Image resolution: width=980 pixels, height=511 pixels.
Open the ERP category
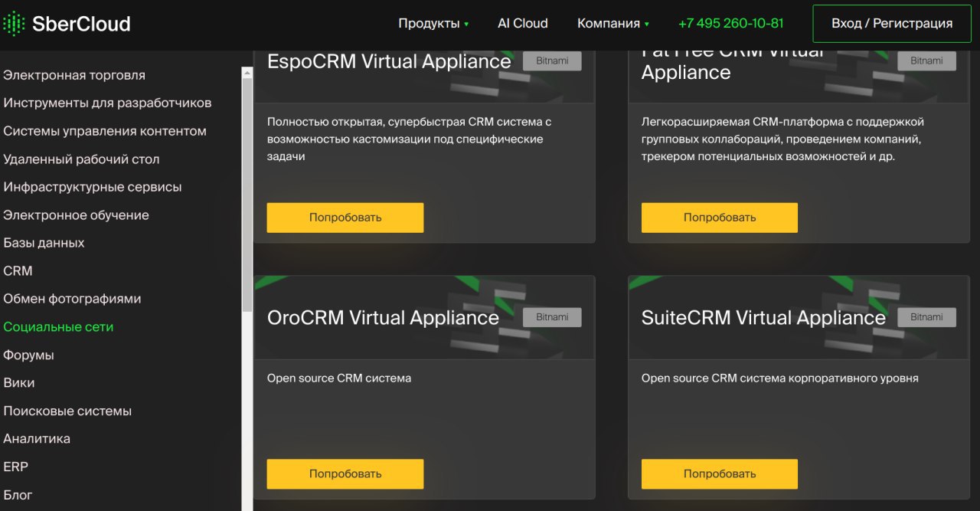pyautogui.click(x=15, y=467)
